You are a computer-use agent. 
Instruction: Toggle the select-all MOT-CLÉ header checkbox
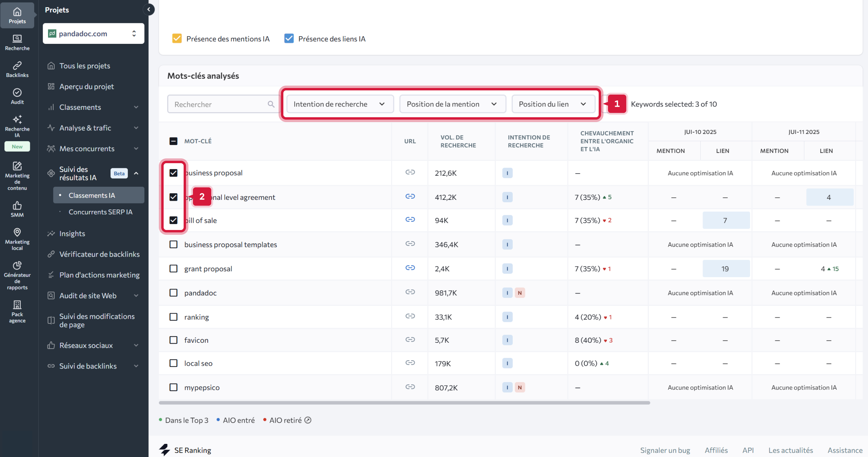pyautogui.click(x=173, y=141)
